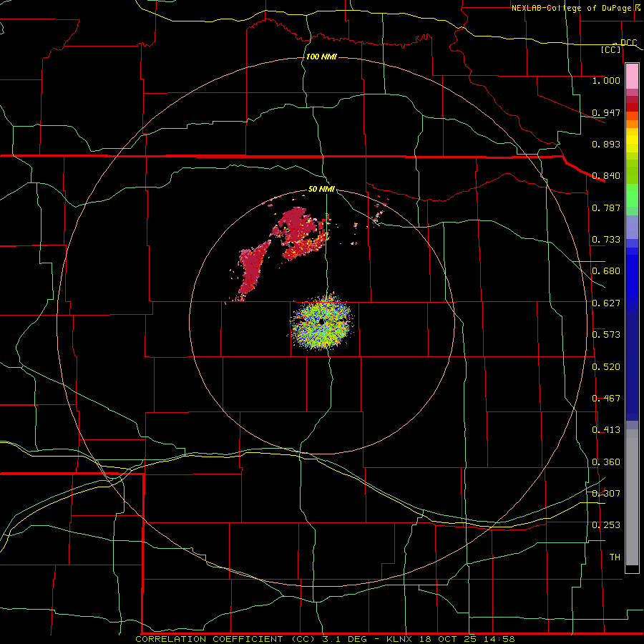The height and width of the screenshot is (644, 644).
Task: Click the 0.413 color scale label
Action: tap(606, 430)
